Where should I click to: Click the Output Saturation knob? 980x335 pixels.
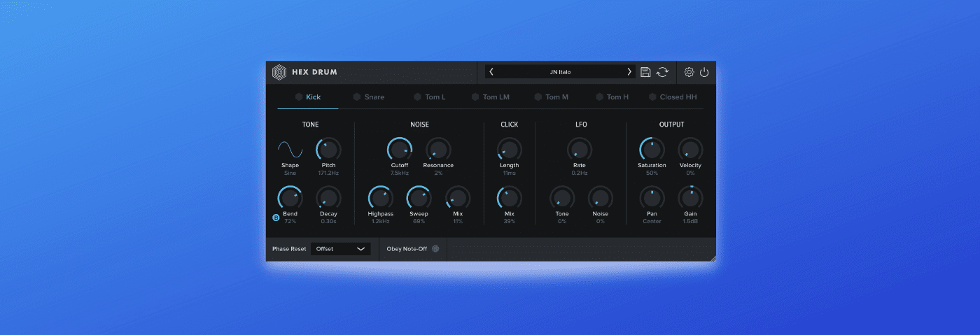coord(652,149)
